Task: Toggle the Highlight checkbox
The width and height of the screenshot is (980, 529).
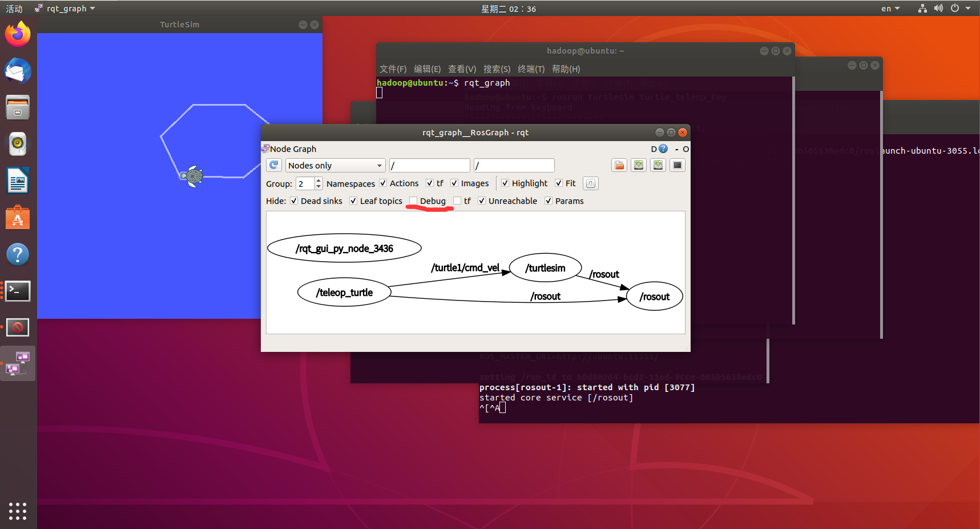Action: coord(505,183)
